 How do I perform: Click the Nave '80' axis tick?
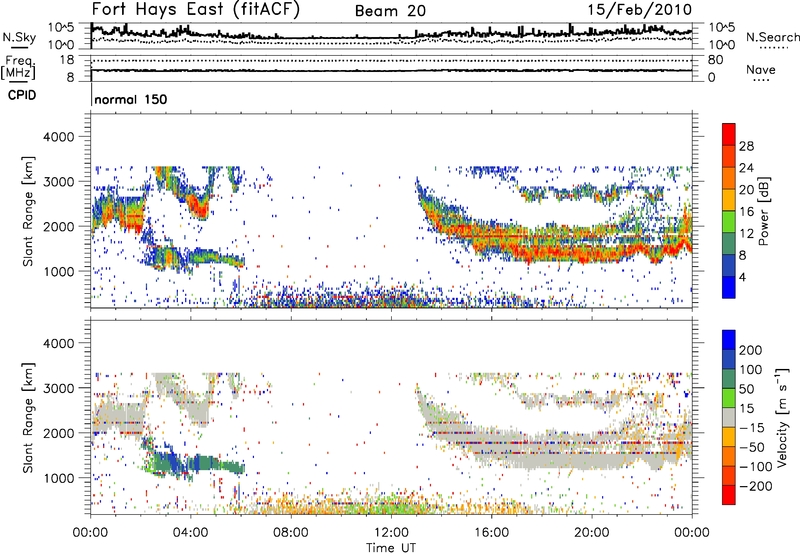[715, 60]
